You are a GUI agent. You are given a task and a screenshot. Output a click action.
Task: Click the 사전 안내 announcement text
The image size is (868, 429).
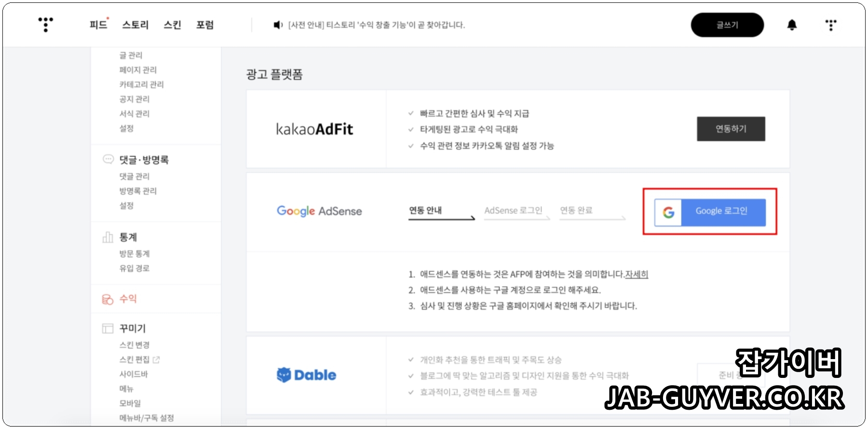(x=377, y=25)
